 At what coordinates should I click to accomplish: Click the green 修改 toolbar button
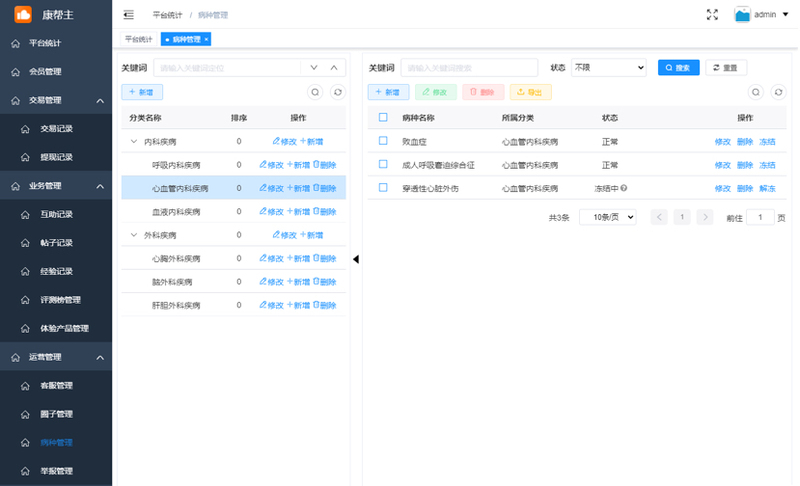point(436,92)
